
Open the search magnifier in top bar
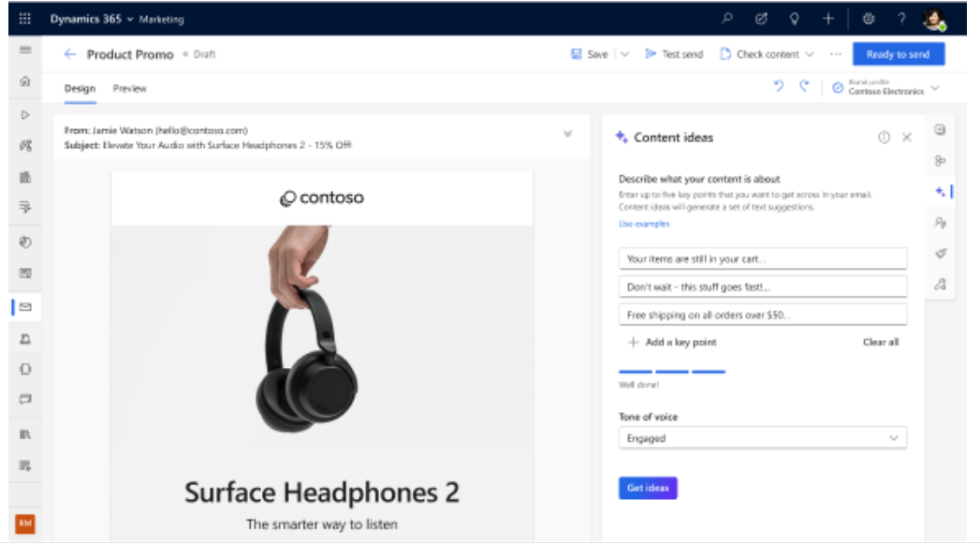click(x=727, y=19)
